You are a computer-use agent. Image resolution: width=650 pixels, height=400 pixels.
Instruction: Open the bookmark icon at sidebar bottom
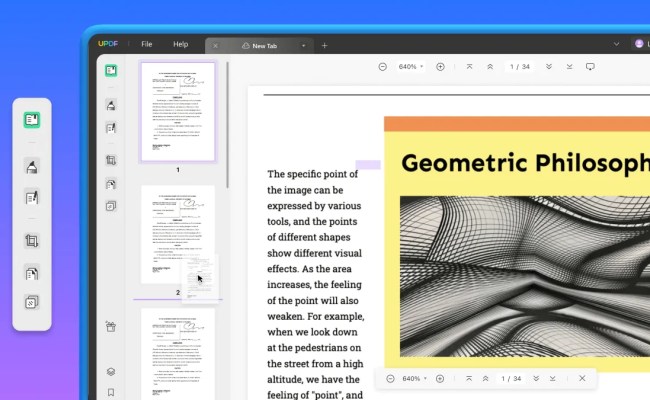tap(111, 392)
